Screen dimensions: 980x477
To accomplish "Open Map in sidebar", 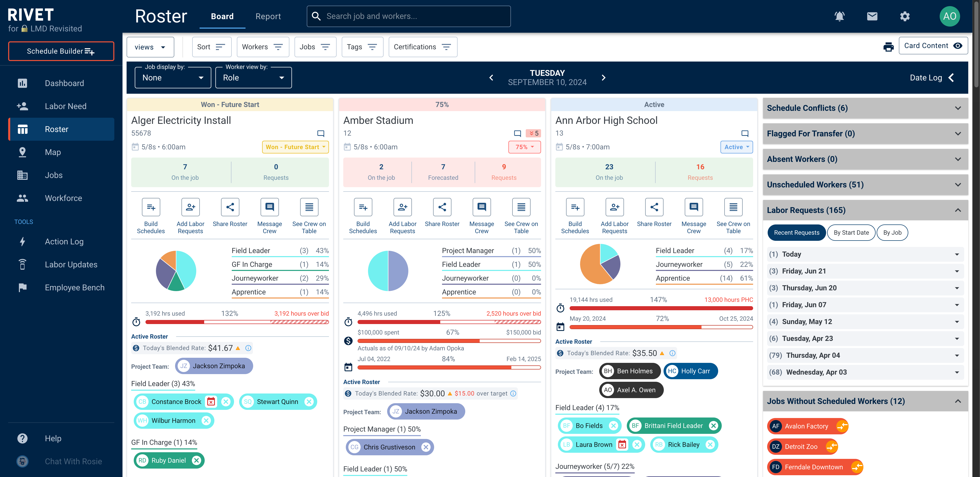I will point(61,152).
